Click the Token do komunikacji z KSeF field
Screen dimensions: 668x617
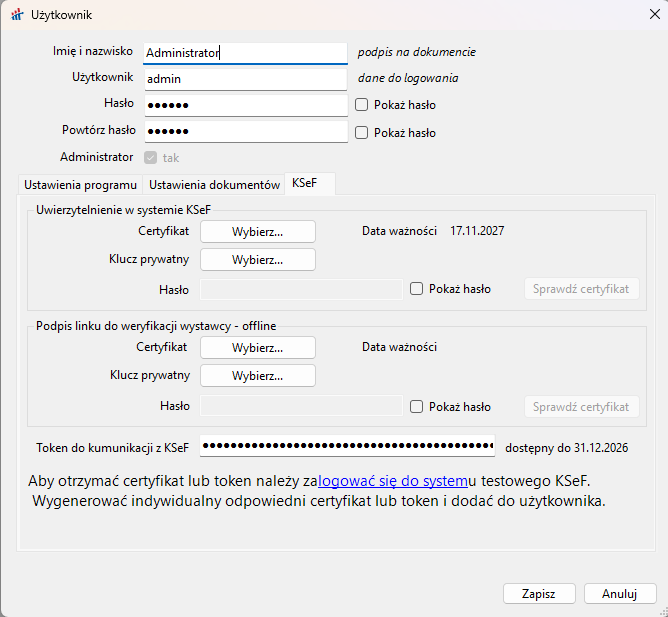(x=347, y=445)
